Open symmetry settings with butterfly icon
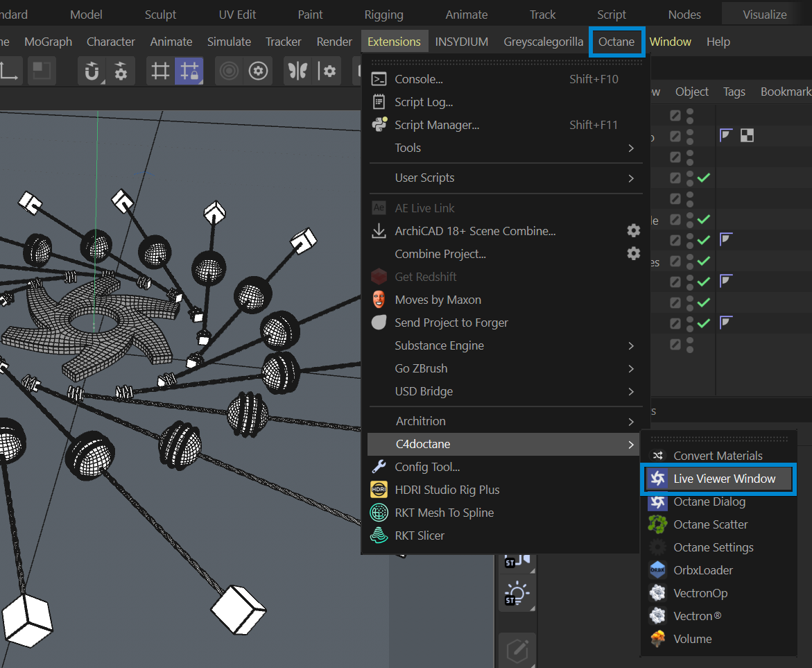This screenshot has width=812, height=668. click(297, 71)
